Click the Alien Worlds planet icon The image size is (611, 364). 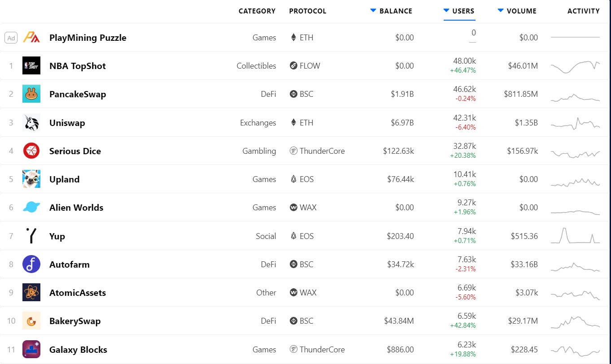[x=31, y=208]
